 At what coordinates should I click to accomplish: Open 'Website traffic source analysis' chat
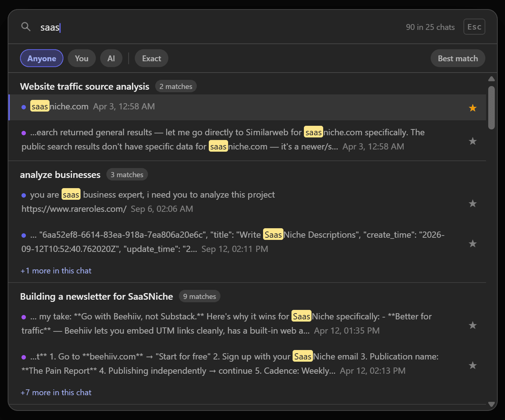tap(85, 86)
